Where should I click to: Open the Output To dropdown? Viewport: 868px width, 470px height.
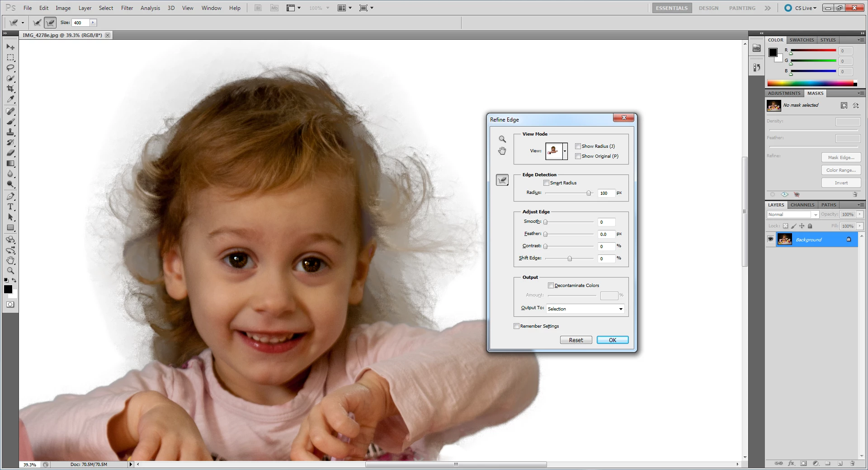click(x=585, y=309)
